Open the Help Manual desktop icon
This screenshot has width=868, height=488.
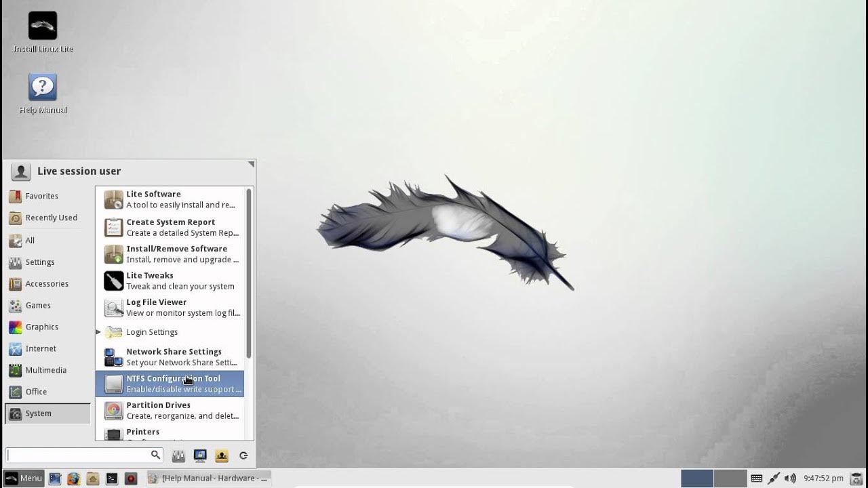pyautogui.click(x=43, y=94)
